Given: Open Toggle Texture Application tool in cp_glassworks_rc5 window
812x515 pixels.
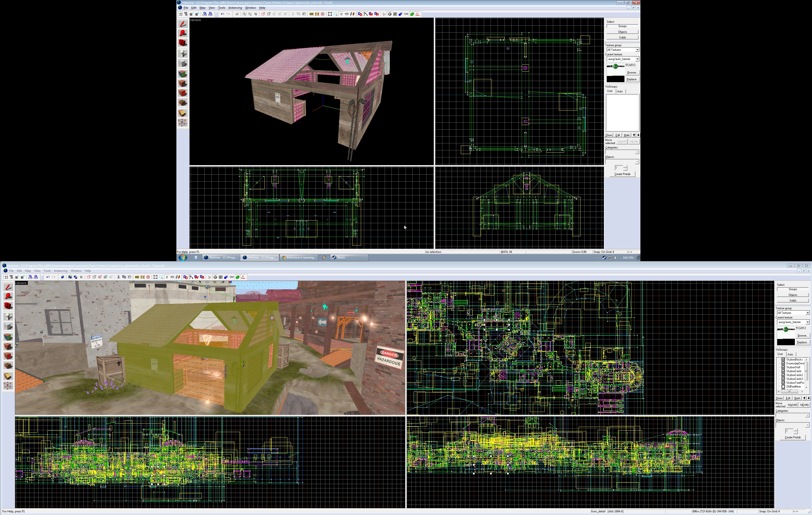Looking at the screenshot, I should [8, 337].
